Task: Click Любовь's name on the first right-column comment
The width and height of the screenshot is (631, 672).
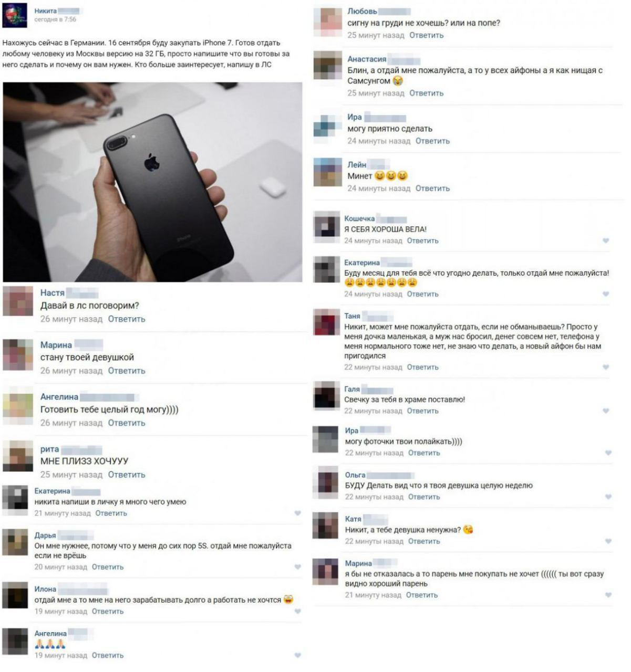Action: (x=362, y=11)
